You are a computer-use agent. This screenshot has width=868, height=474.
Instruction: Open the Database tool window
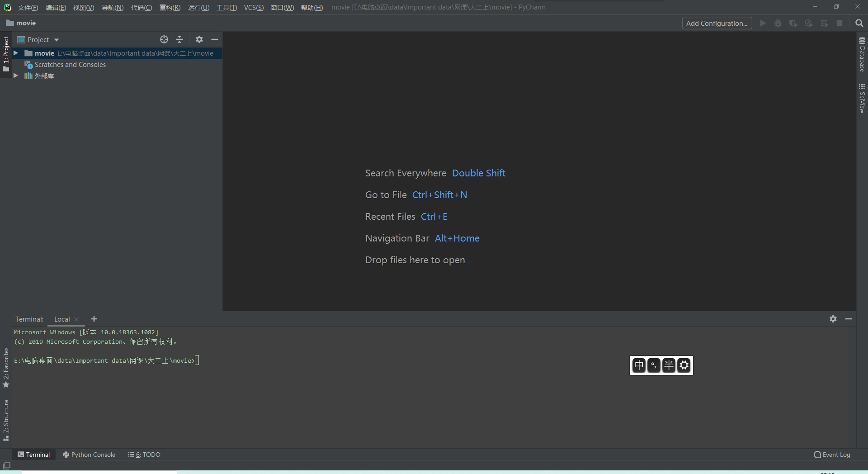click(x=862, y=54)
